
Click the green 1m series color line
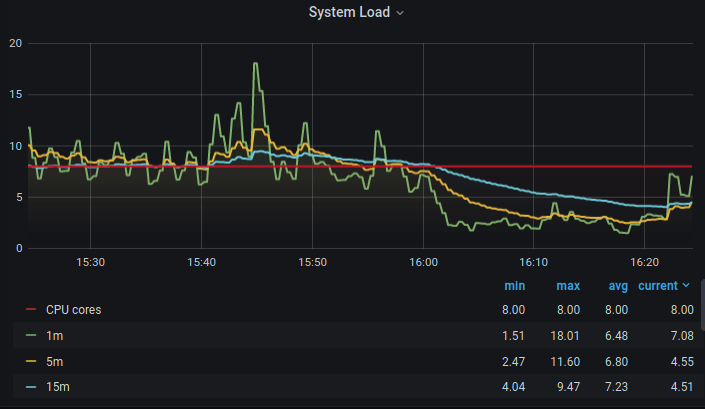tap(30, 335)
